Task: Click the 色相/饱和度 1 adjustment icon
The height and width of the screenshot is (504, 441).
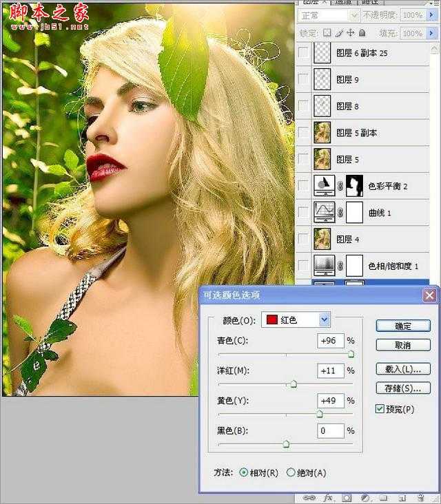Action: (x=325, y=266)
